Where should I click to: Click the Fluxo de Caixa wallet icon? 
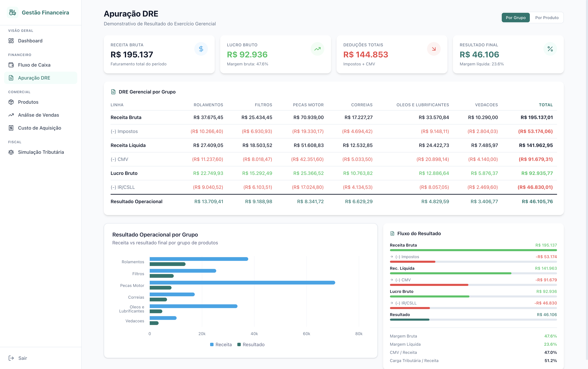pyautogui.click(x=11, y=65)
